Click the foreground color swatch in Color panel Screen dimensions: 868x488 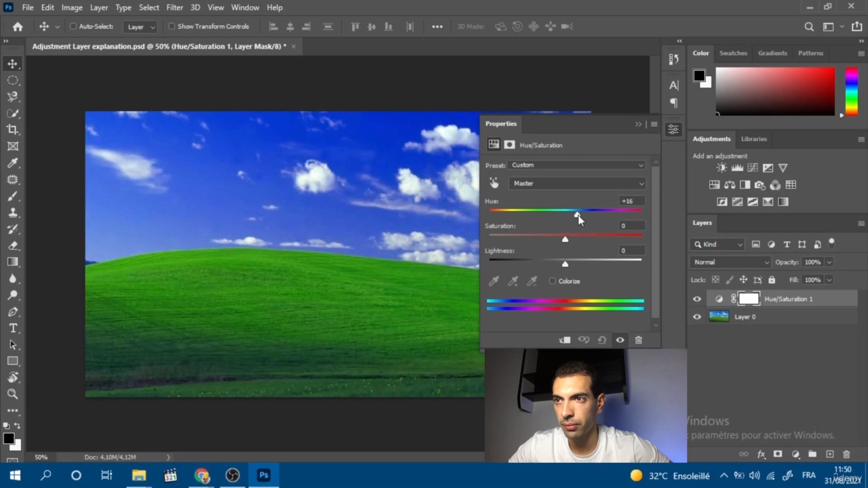[x=699, y=75]
